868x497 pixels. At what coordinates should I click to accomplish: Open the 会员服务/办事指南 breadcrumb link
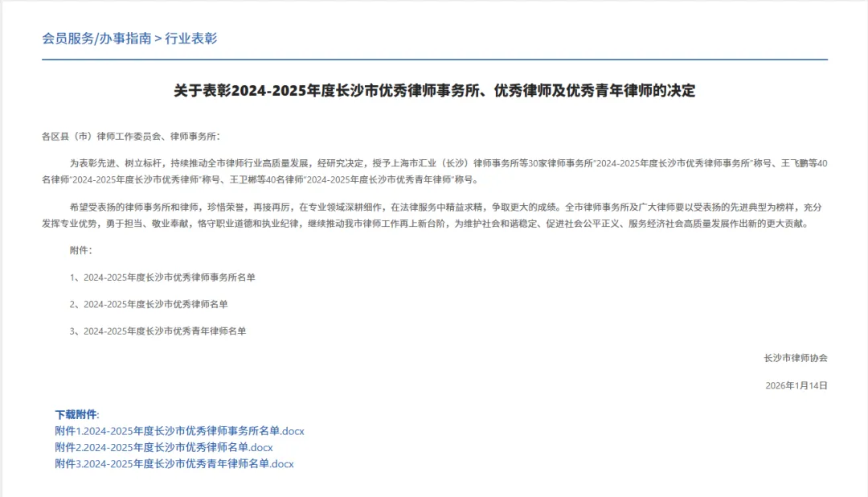click(x=96, y=39)
